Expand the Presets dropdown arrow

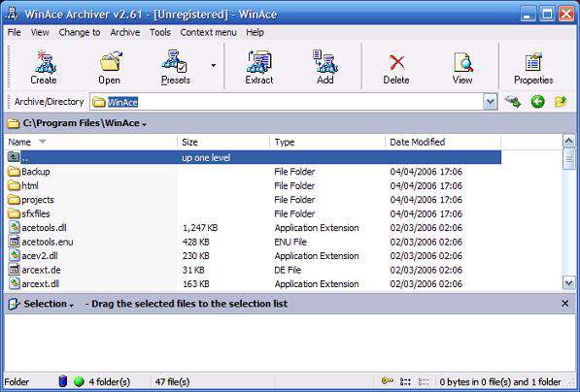pyautogui.click(x=214, y=66)
